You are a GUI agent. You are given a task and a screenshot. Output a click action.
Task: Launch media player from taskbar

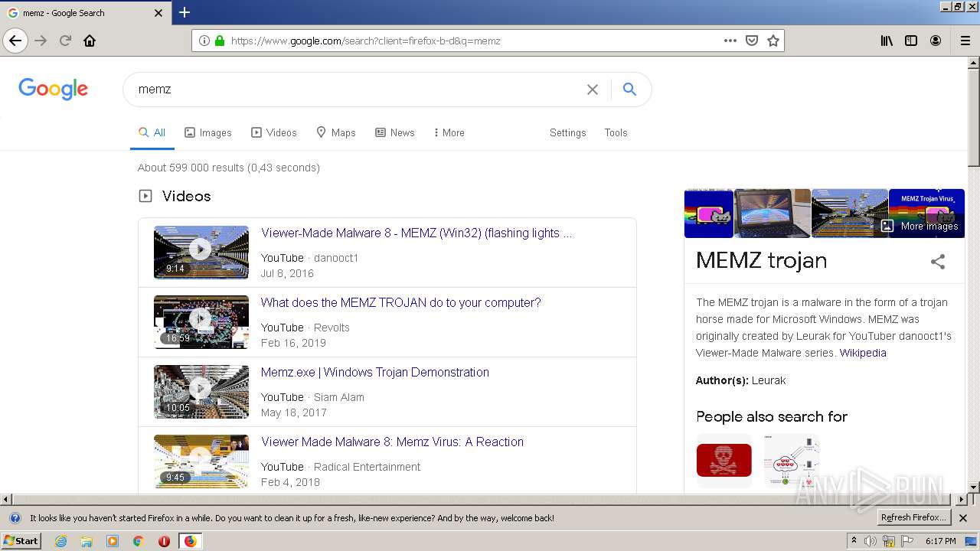coord(113,541)
